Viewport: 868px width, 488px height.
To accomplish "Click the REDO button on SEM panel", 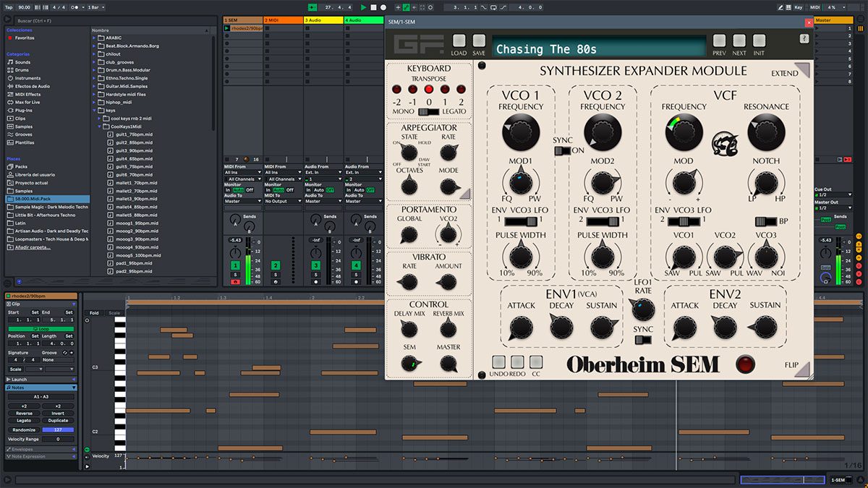I will [517, 361].
